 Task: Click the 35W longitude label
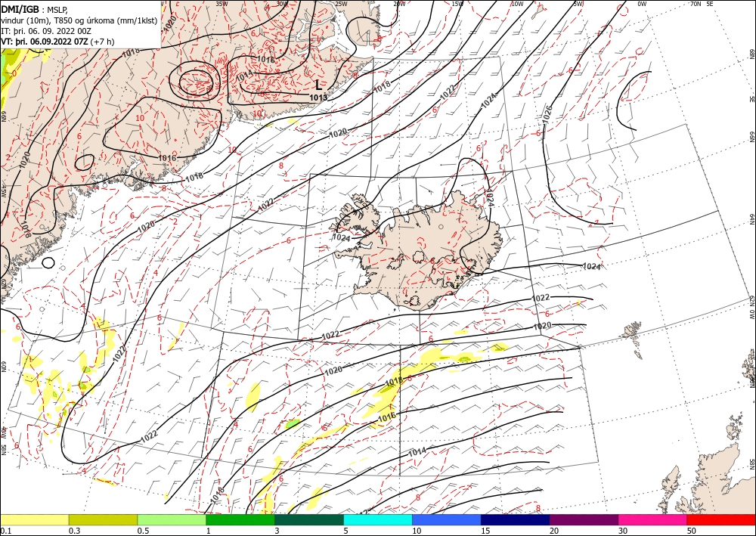click(x=222, y=4)
